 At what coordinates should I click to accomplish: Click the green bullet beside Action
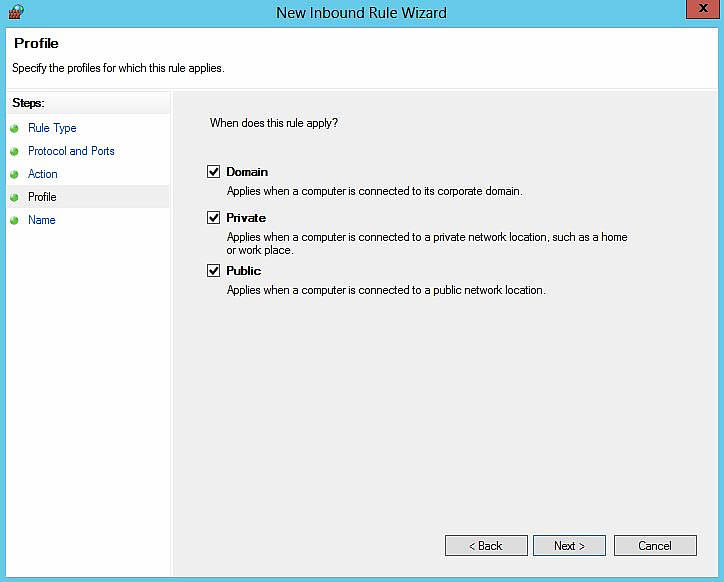click(15, 174)
